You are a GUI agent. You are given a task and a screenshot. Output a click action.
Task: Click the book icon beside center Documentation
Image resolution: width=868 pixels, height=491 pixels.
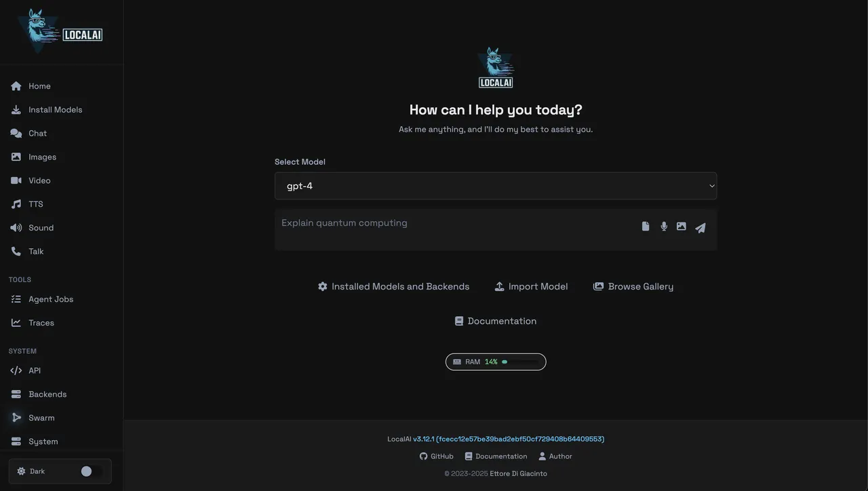[459, 321]
